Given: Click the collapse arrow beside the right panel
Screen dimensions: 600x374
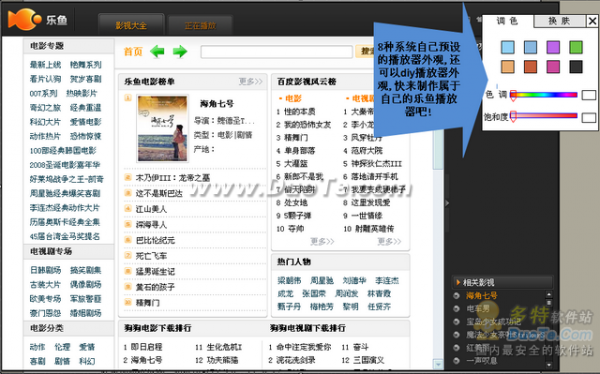Looking at the screenshot, I should pyautogui.click(x=447, y=203).
